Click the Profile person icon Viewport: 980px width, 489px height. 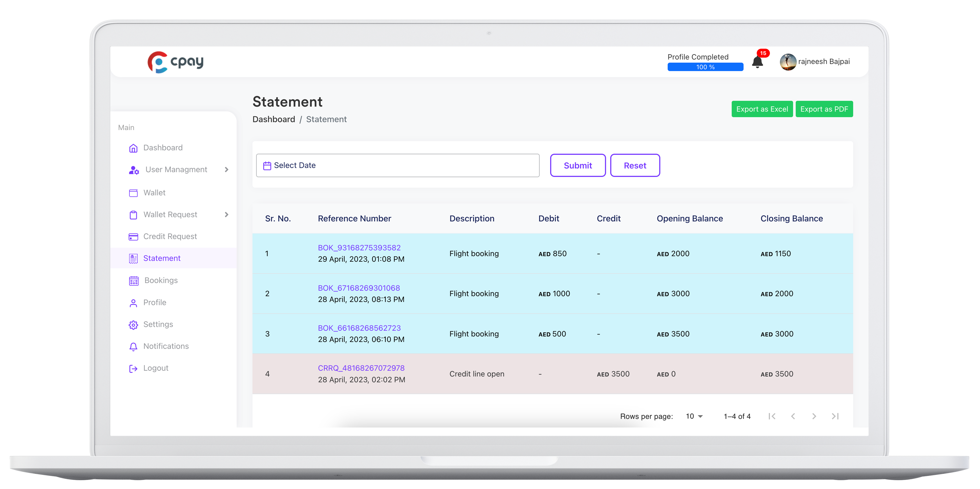133,303
